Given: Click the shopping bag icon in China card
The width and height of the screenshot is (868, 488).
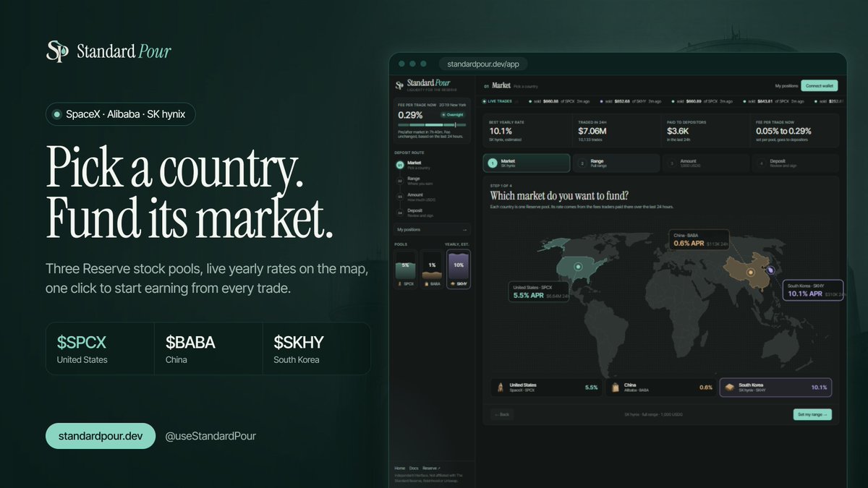Looking at the screenshot, I should (x=614, y=388).
